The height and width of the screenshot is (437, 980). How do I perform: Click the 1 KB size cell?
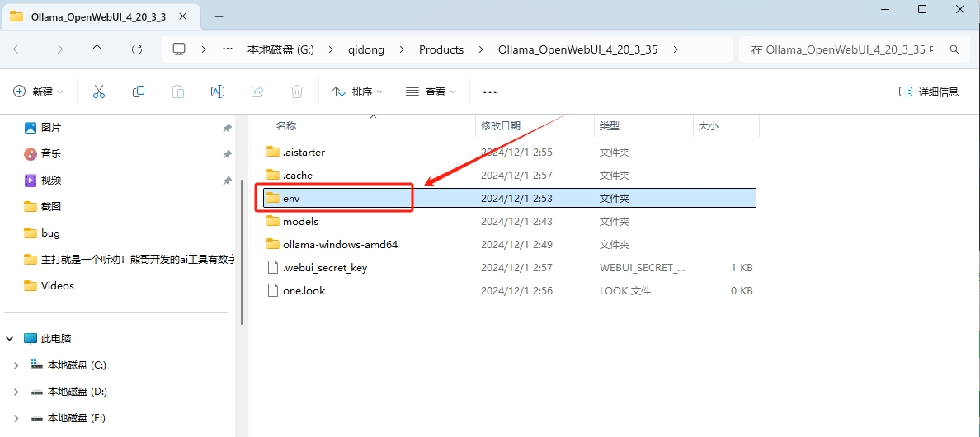tap(742, 267)
